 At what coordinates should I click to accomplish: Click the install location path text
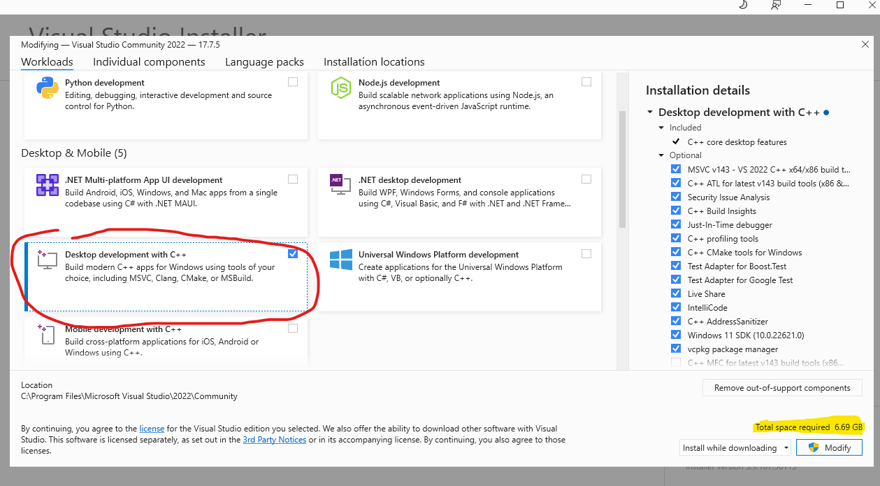[x=129, y=396]
